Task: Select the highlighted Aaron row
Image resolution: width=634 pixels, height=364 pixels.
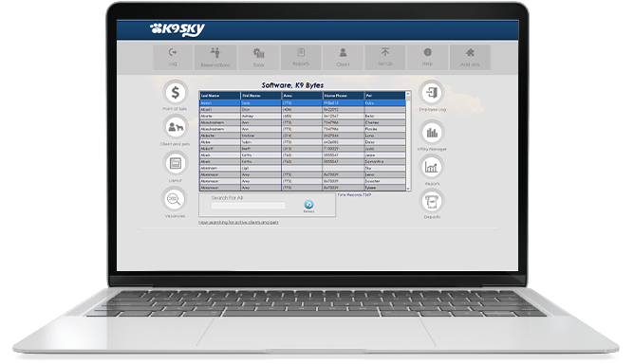Action: point(303,103)
